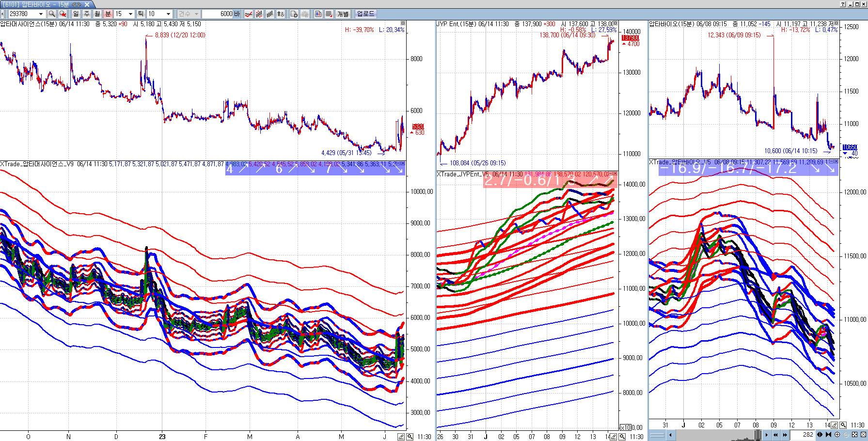This screenshot has height=441, width=868.
Task: Click the 업로드 button
Action: 366,14
